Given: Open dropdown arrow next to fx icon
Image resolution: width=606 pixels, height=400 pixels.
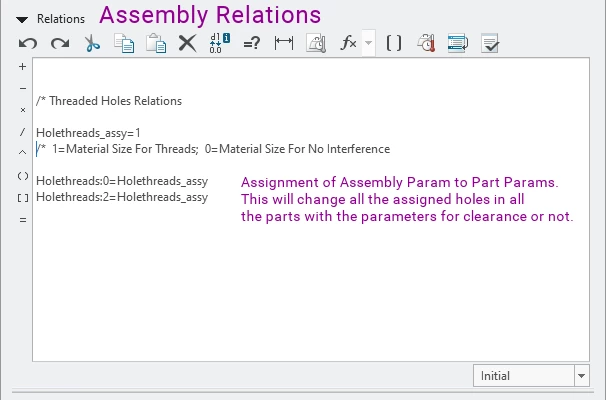Looking at the screenshot, I should pos(369,43).
